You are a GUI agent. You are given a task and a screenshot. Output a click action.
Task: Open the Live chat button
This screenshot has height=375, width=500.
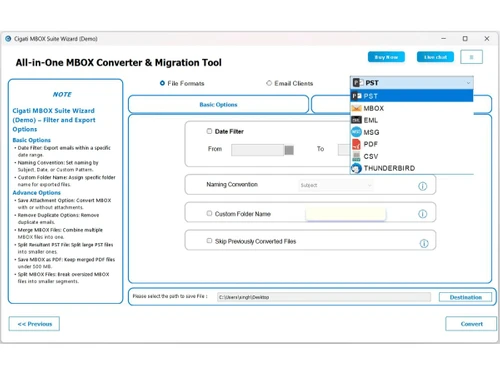tap(435, 57)
